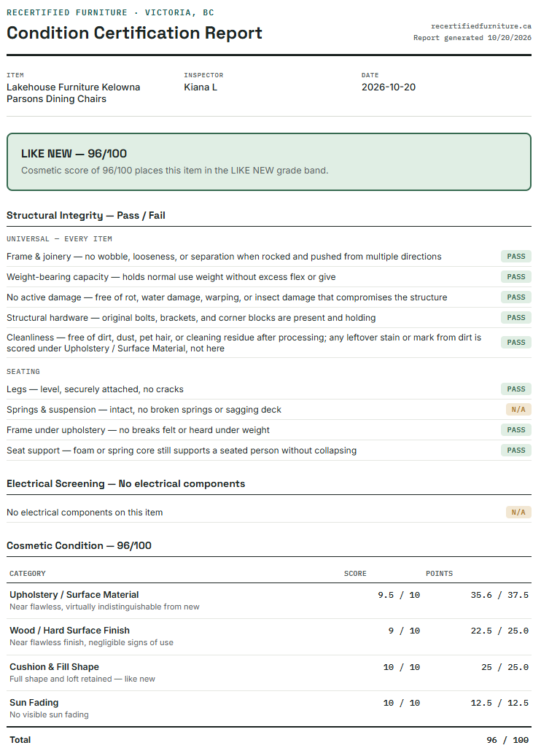541x756 pixels.
Task: Click PASS badge for Frame & joinery
Action: point(516,257)
